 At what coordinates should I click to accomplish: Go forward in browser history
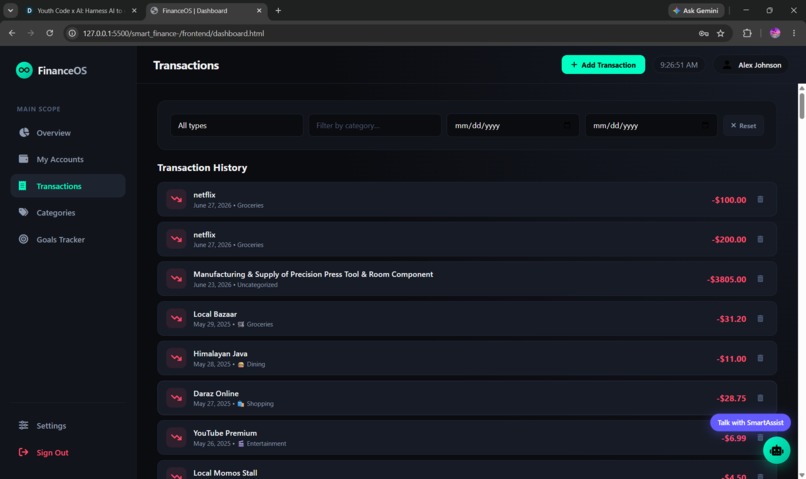click(30, 33)
